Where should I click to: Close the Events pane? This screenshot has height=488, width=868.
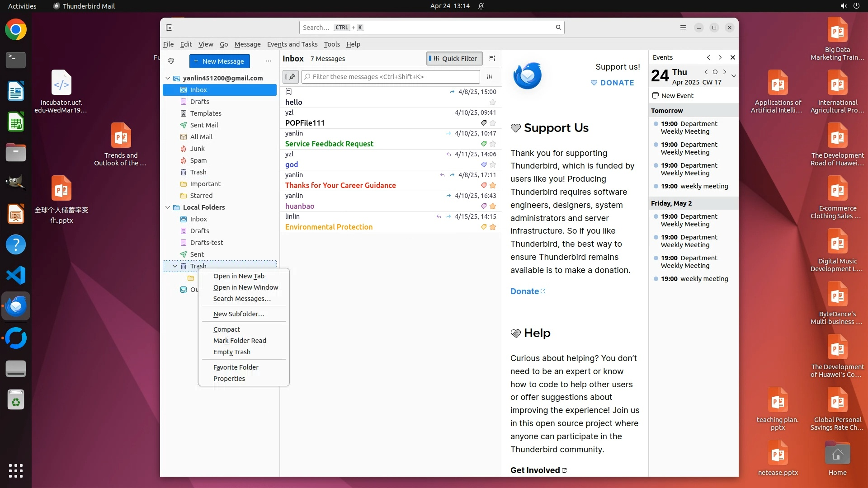click(x=733, y=57)
